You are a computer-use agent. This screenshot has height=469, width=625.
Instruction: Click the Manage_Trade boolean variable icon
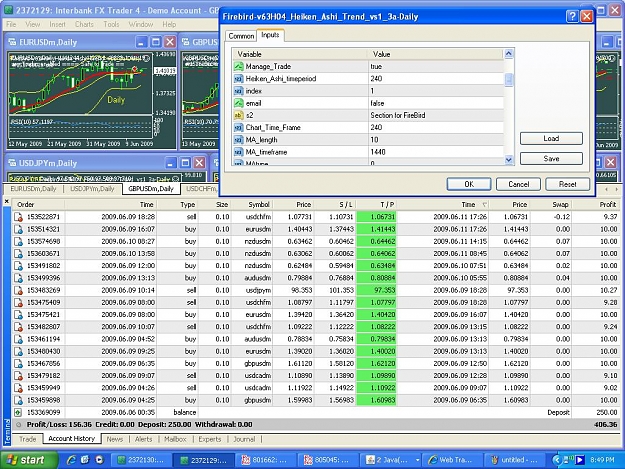coord(238,67)
